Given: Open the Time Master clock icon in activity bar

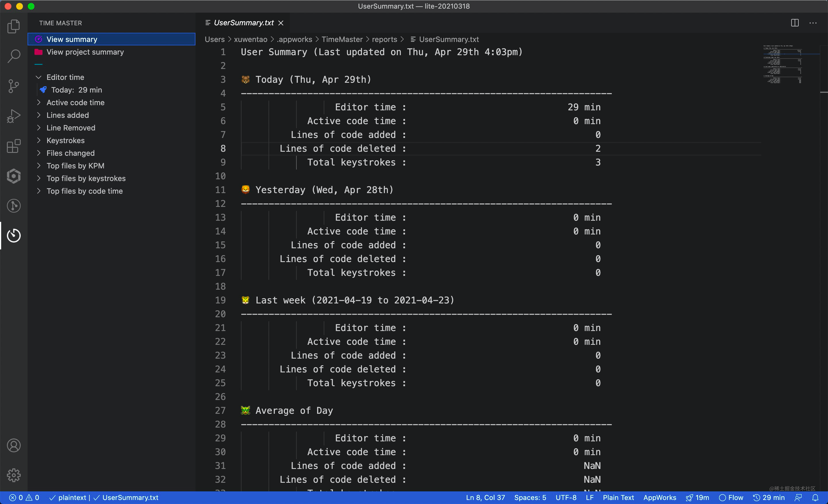Looking at the screenshot, I should [14, 235].
